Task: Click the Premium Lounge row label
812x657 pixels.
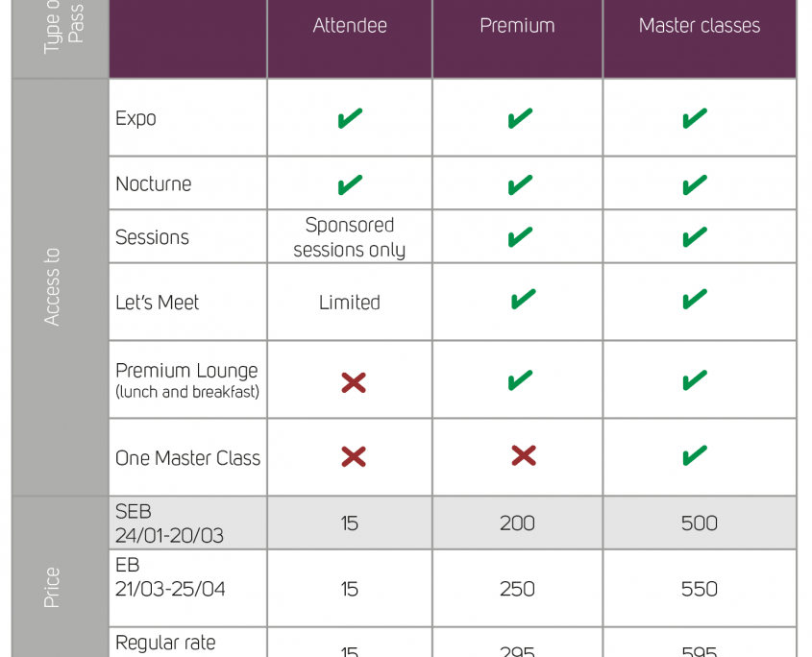Action: (x=187, y=380)
